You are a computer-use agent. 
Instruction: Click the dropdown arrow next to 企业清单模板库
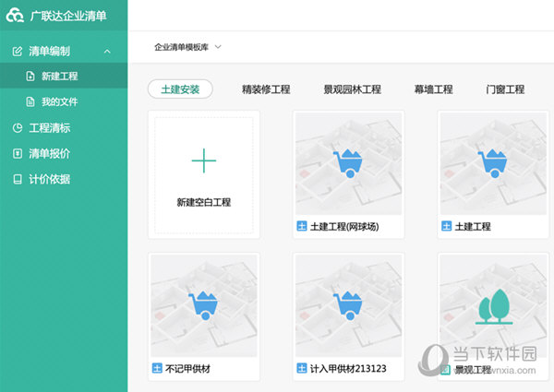point(218,47)
